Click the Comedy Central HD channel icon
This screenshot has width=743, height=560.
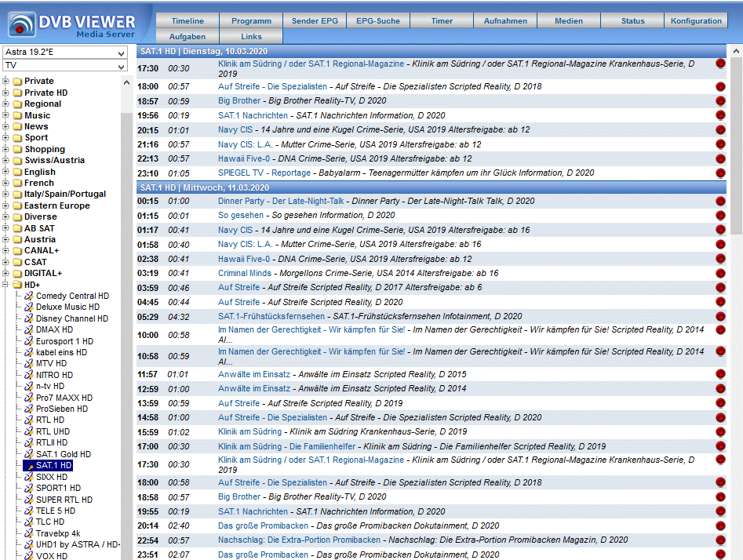(29, 296)
